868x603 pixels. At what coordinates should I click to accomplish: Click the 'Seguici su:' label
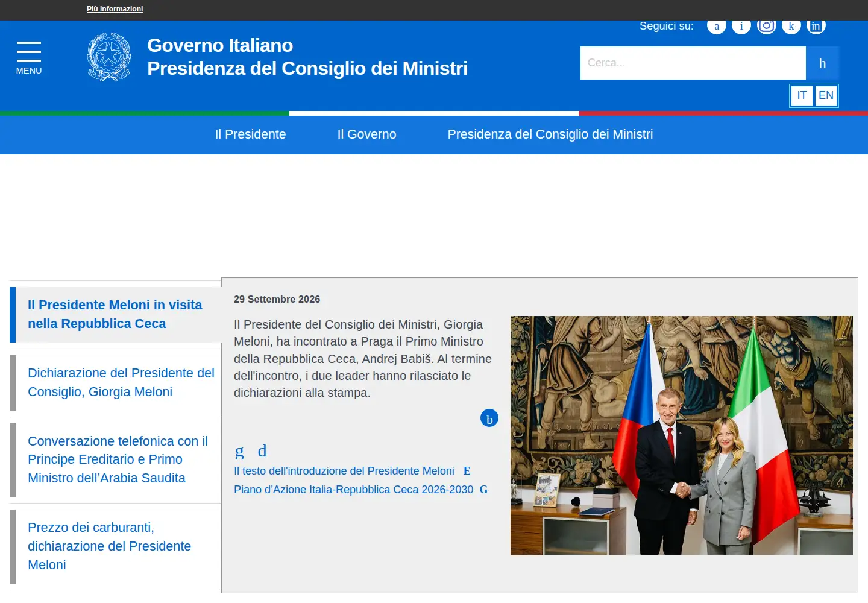pyautogui.click(x=667, y=26)
